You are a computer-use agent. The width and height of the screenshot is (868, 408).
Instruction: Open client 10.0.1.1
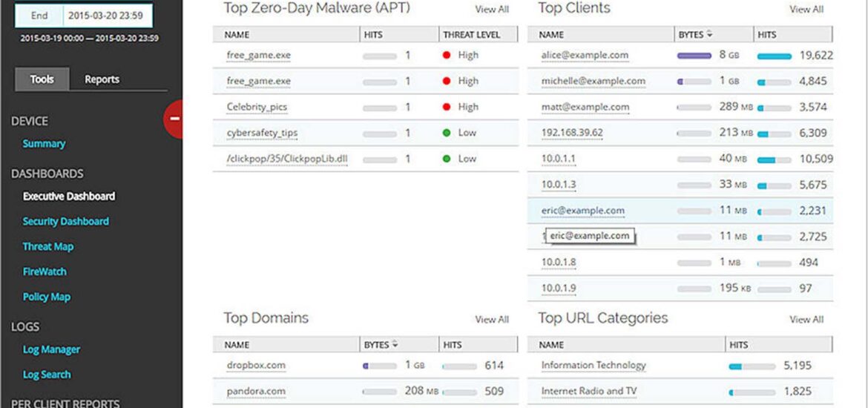pyautogui.click(x=558, y=159)
